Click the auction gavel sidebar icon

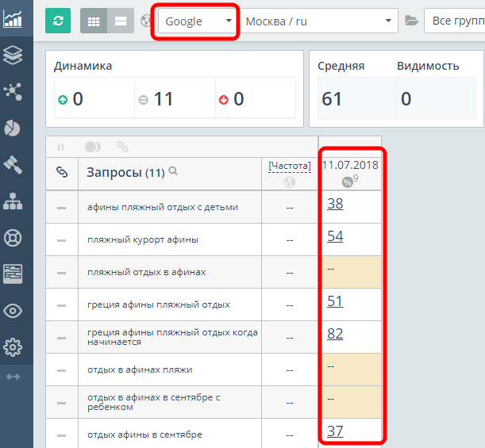(x=13, y=164)
